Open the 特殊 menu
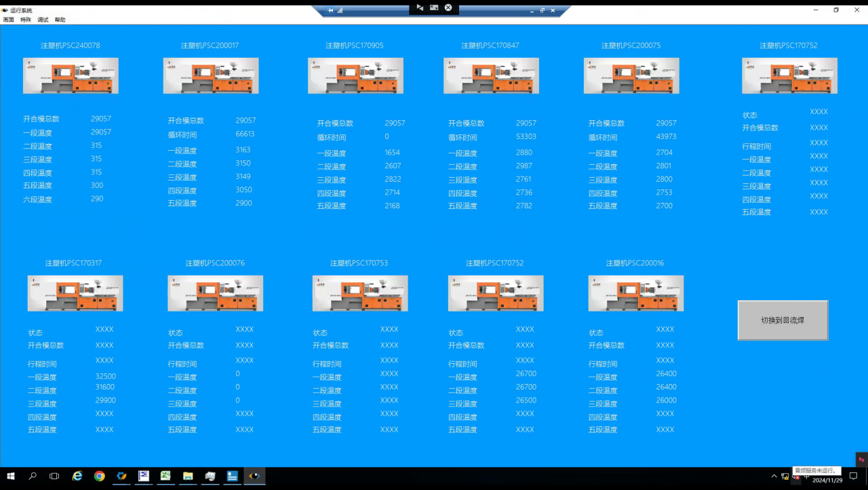The image size is (868, 490). click(x=26, y=20)
